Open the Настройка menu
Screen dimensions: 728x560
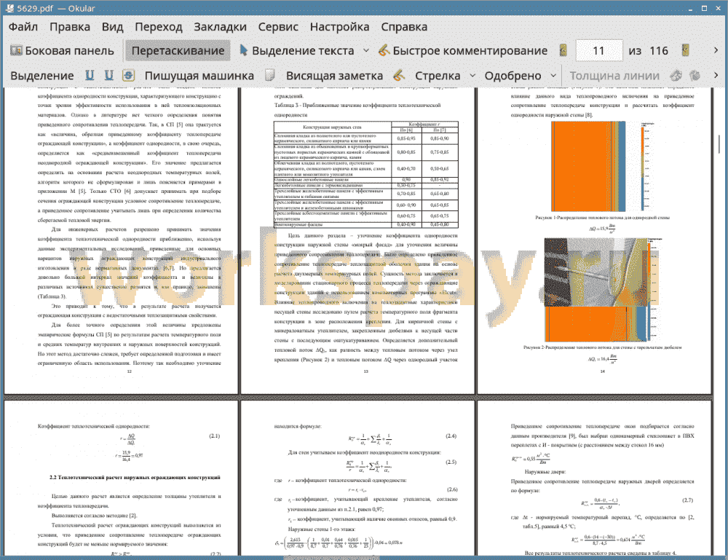(x=340, y=27)
